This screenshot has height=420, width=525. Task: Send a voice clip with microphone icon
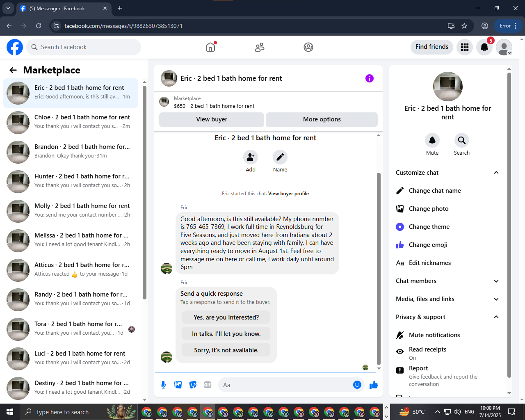(x=163, y=385)
